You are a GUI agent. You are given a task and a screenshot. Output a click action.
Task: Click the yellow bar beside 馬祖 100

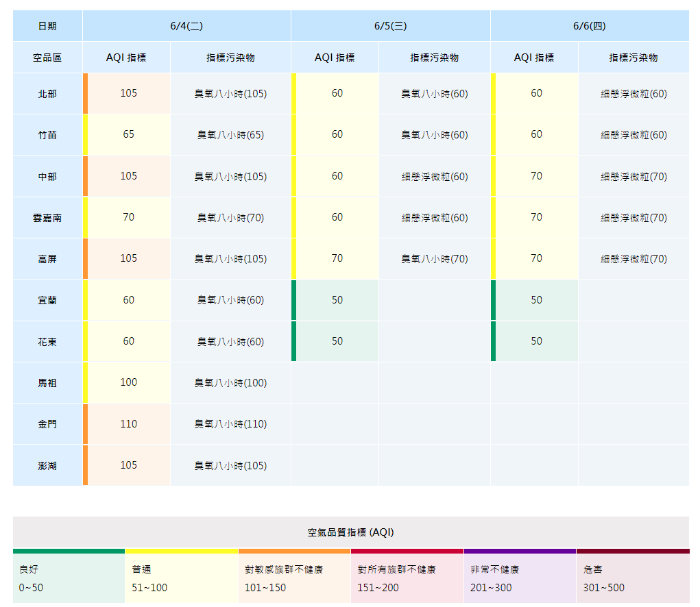click(84, 382)
